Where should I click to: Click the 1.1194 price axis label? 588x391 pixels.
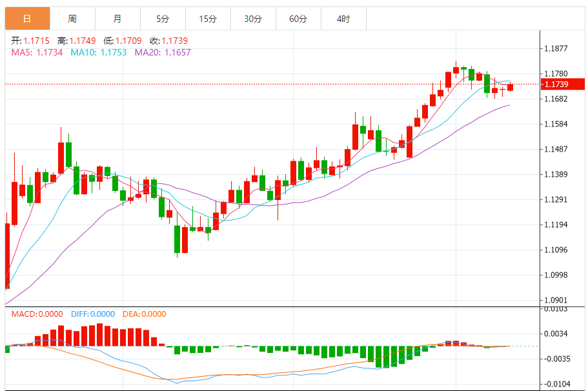point(556,225)
